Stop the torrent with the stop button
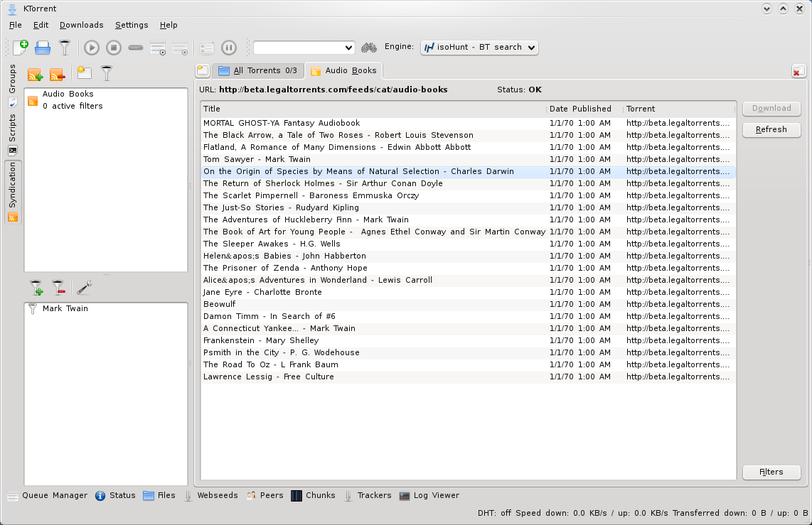Viewport: 812px width, 525px height. point(114,48)
